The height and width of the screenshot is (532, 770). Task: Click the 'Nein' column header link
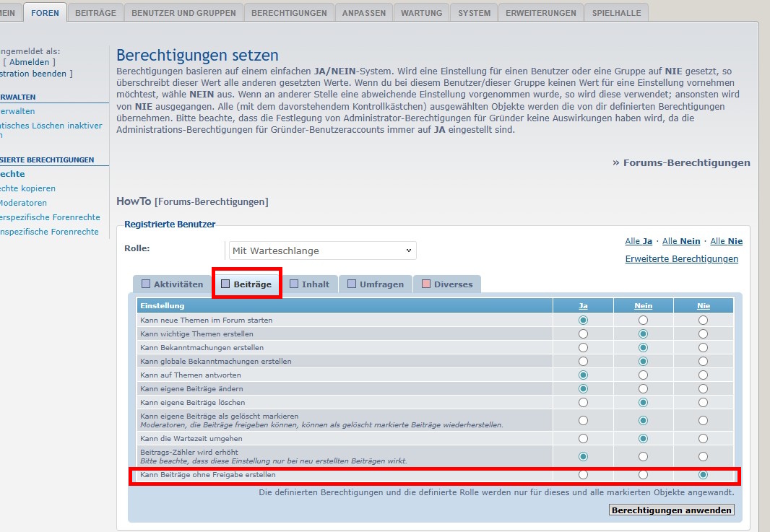click(643, 306)
